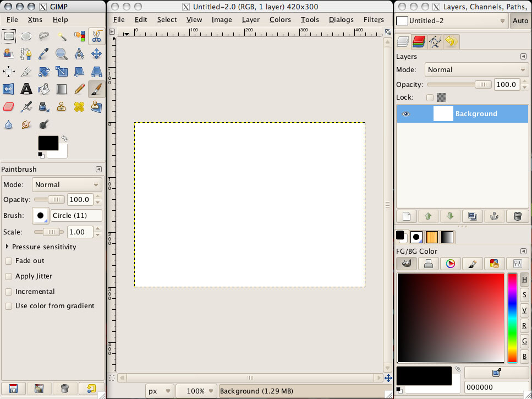Select the Blend gradient tool

click(x=62, y=89)
